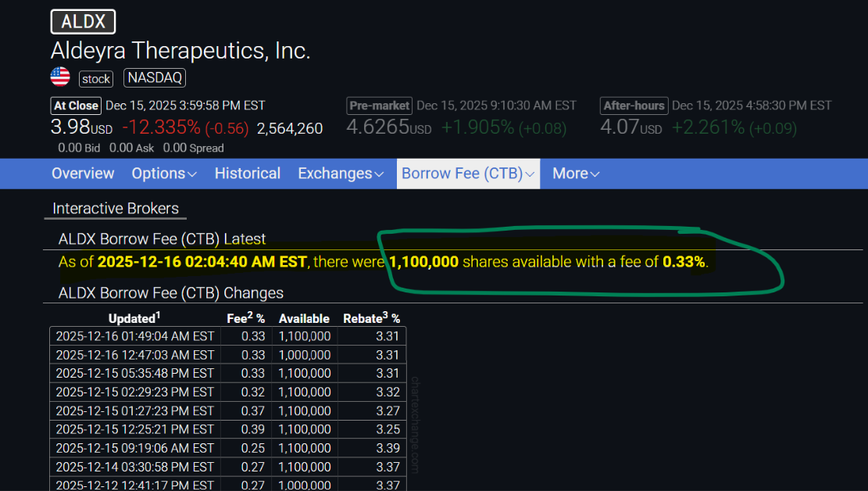The width and height of the screenshot is (868, 491).
Task: Open the Exchanges menu
Action: click(341, 174)
